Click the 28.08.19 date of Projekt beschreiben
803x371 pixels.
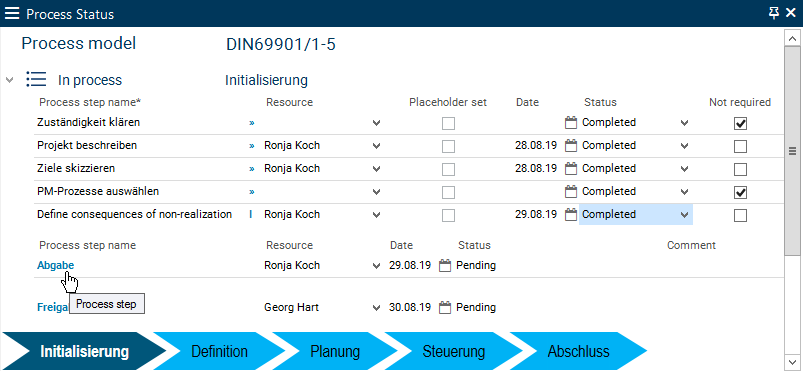click(536, 146)
